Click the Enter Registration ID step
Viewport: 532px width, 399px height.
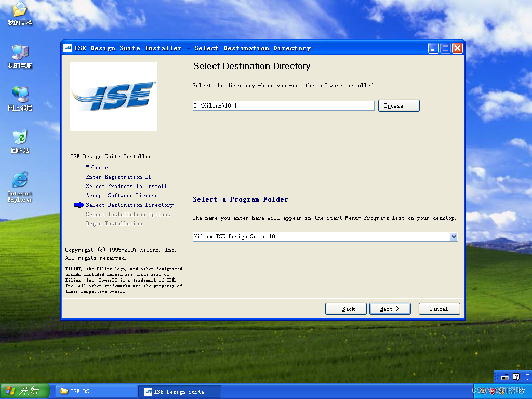119,177
